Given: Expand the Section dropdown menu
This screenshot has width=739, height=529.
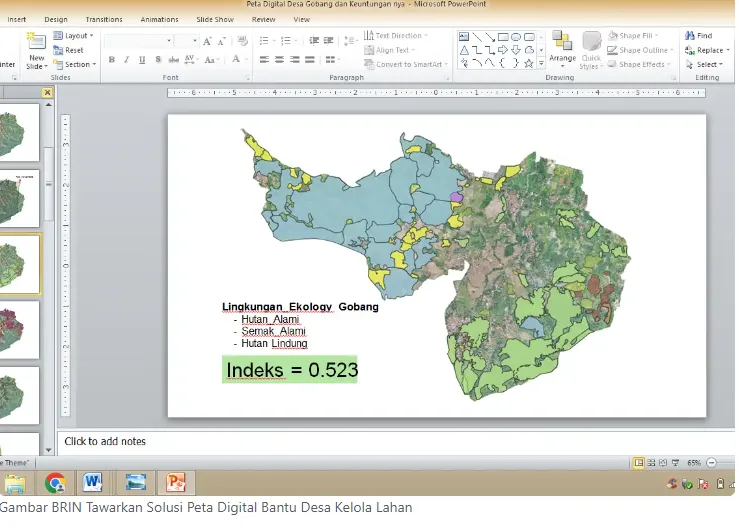Looking at the screenshot, I should click(74, 64).
